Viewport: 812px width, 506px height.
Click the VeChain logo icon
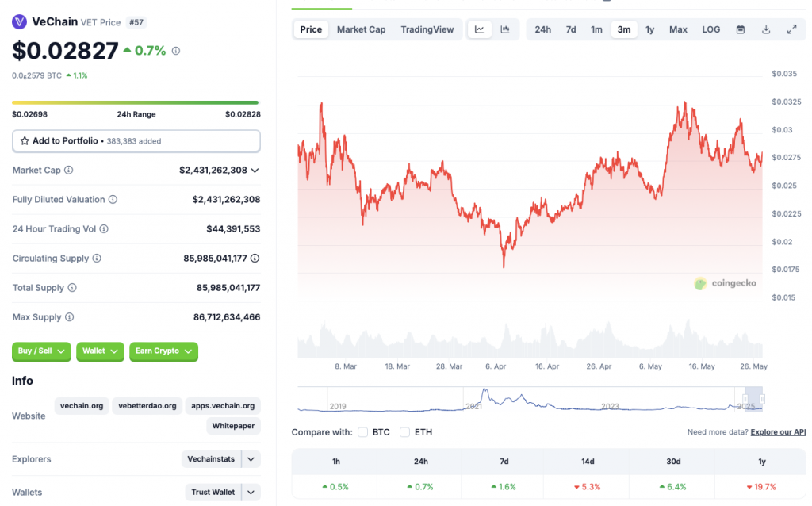[x=18, y=21]
